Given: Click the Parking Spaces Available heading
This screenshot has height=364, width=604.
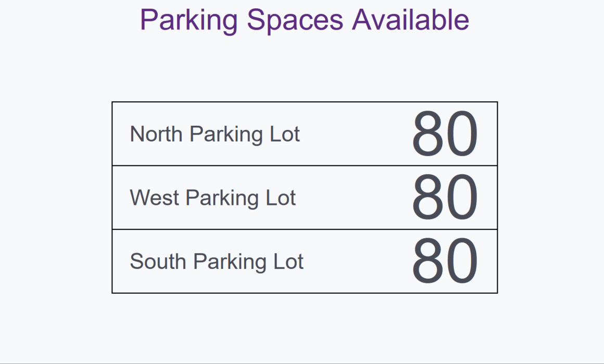Looking at the screenshot, I should [304, 20].
